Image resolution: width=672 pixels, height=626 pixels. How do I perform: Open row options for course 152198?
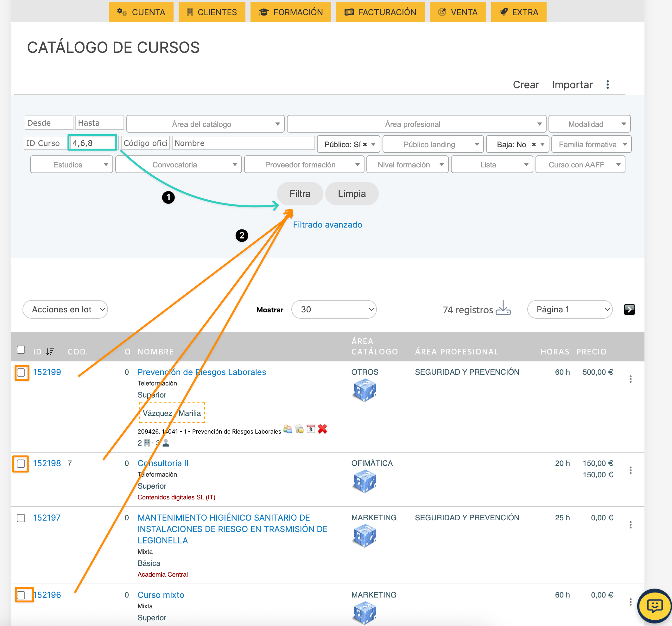click(x=630, y=470)
